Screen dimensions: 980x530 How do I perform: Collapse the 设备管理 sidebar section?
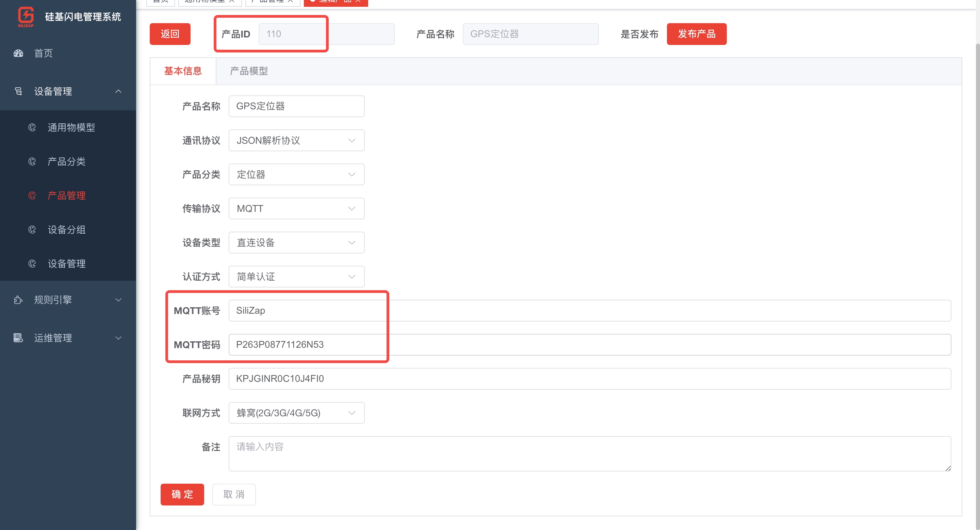pos(118,91)
